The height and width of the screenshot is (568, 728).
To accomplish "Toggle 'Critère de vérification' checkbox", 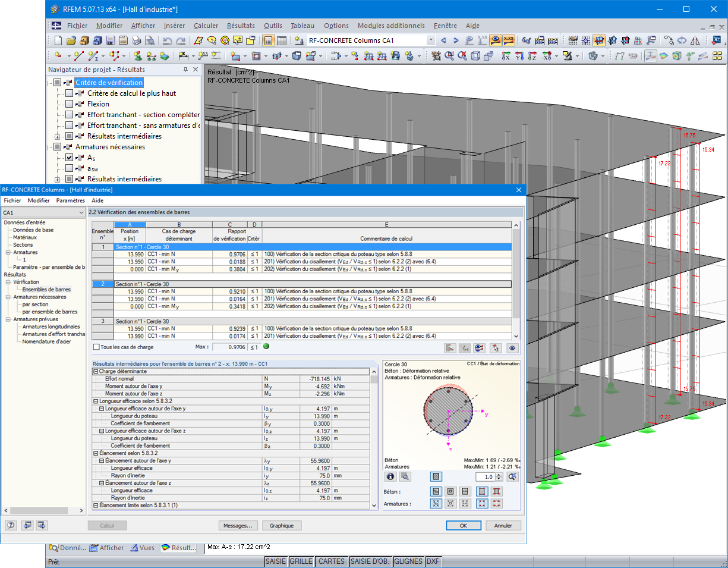I will pos(57,83).
